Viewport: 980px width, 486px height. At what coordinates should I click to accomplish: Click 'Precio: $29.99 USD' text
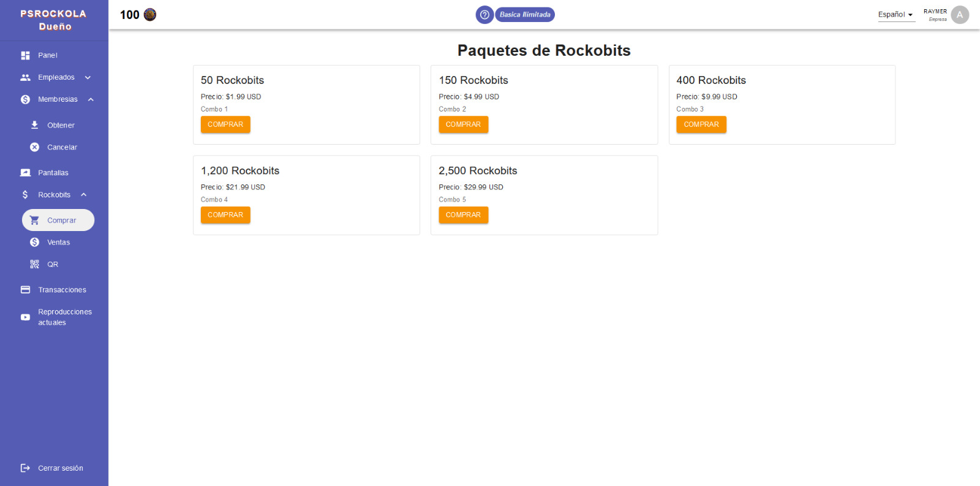point(471,188)
